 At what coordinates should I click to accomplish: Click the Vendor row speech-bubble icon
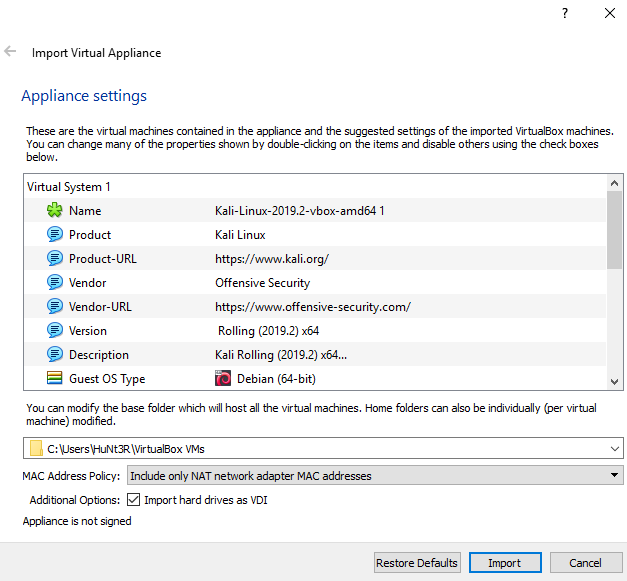(55, 282)
